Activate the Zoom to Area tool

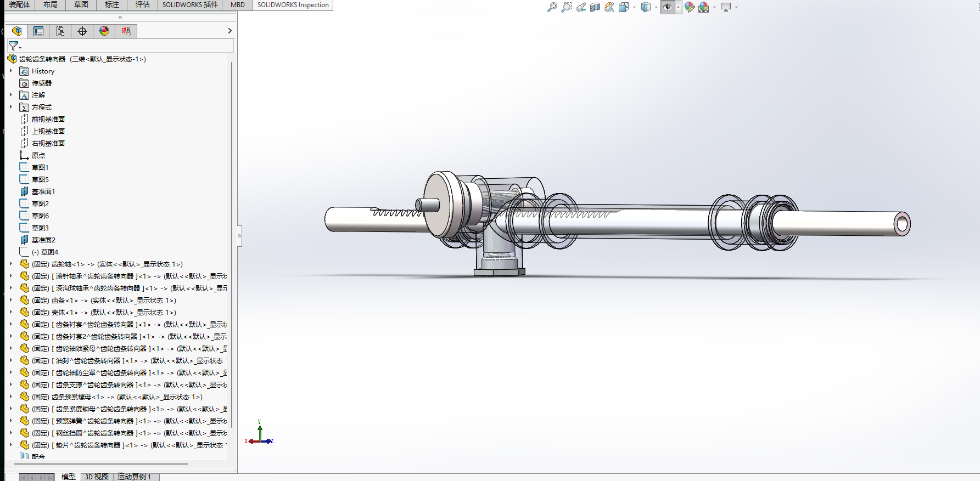pos(566,7)
